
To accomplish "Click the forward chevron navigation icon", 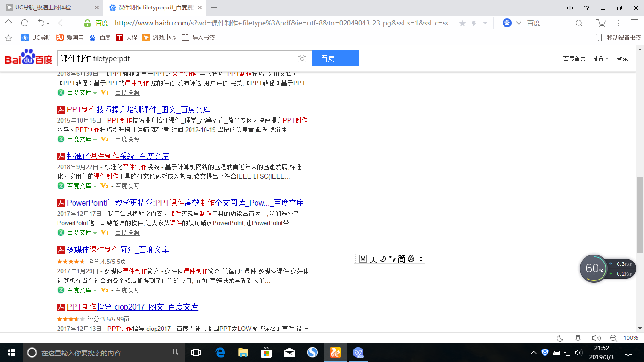I will tap(61, 23).
